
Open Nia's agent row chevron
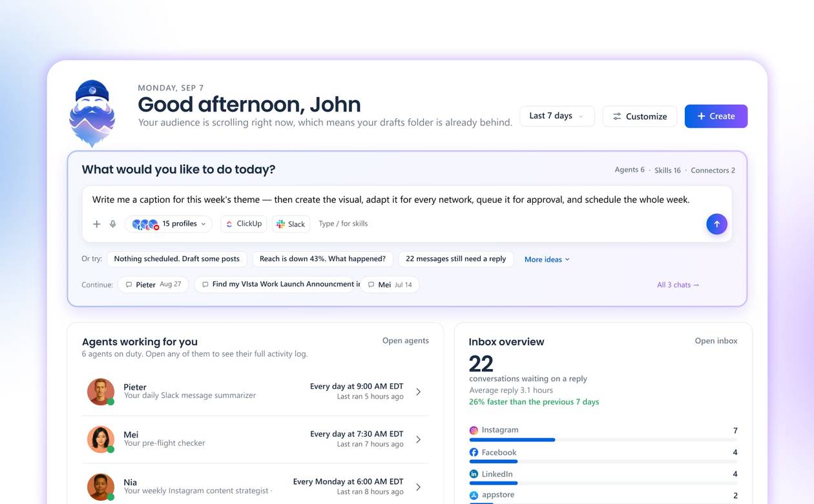pos(419,487)
